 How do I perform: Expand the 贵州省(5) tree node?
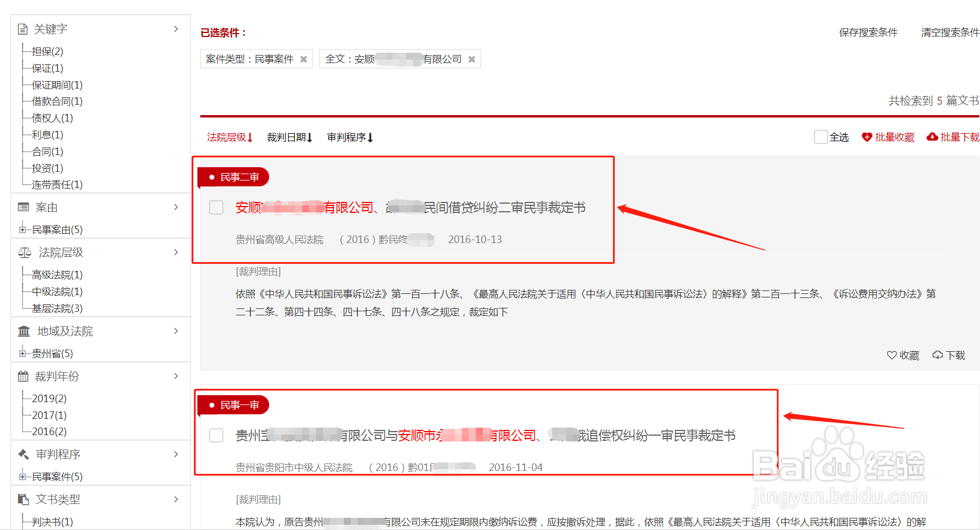pyautogui.click(x=22, y=354)
